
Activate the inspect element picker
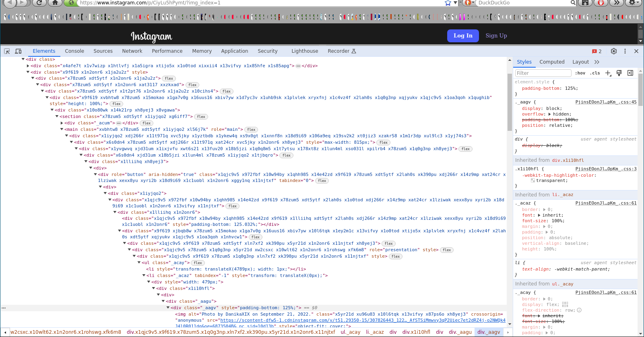7,51
